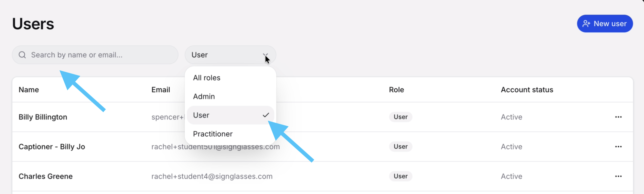Focus the search by name or email field
This screenshot has height=194, width=644.
(x=95, y=55)
